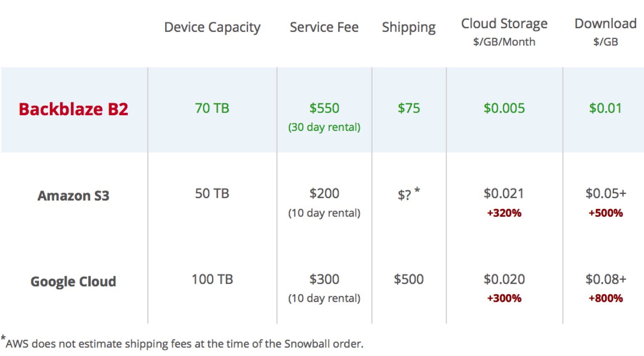Click the +500% download markup text

tap(605, 213)
